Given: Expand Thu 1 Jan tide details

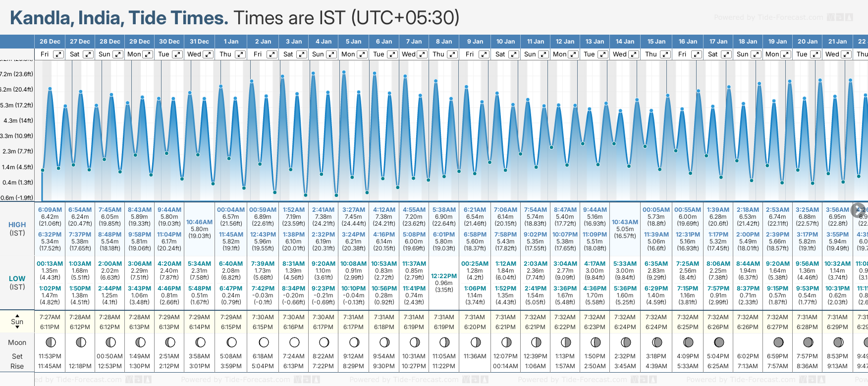Looking at the screenshot, I should tap(240, 54).
